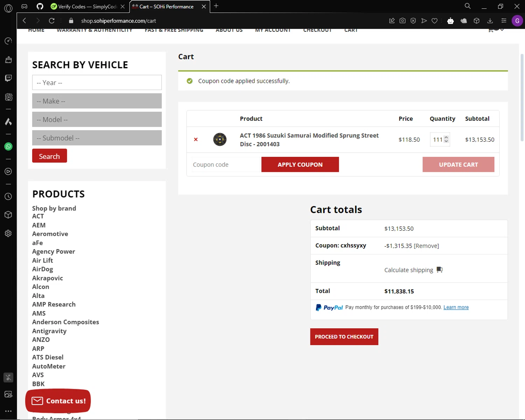Open the bird extension icon

click(x=464, y=21)
